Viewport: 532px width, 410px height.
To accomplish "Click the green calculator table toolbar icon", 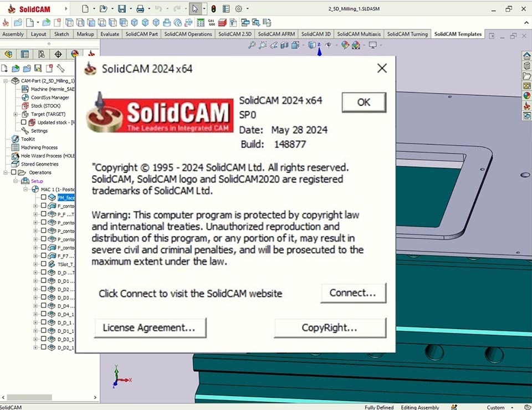I will click(x=201, y=23).
